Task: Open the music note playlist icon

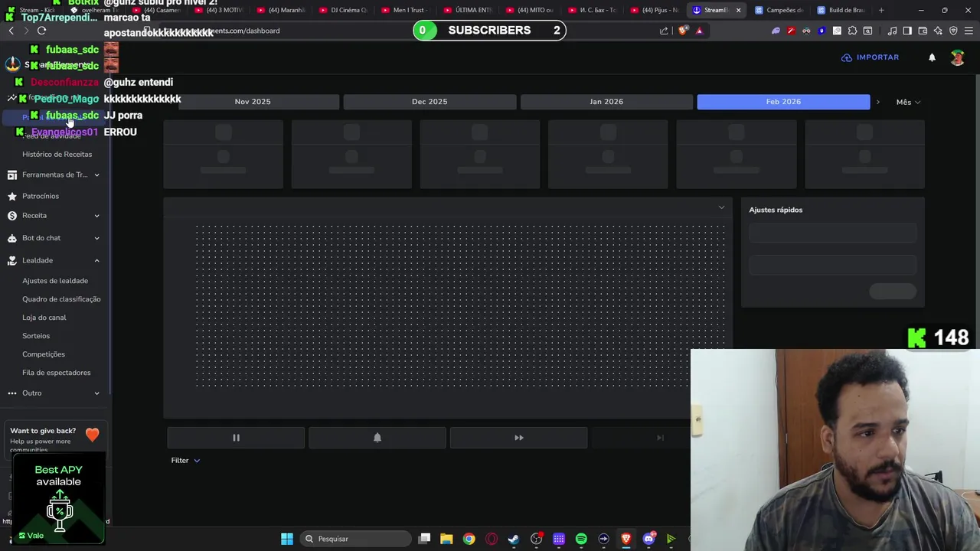Action: click(892, 31)
